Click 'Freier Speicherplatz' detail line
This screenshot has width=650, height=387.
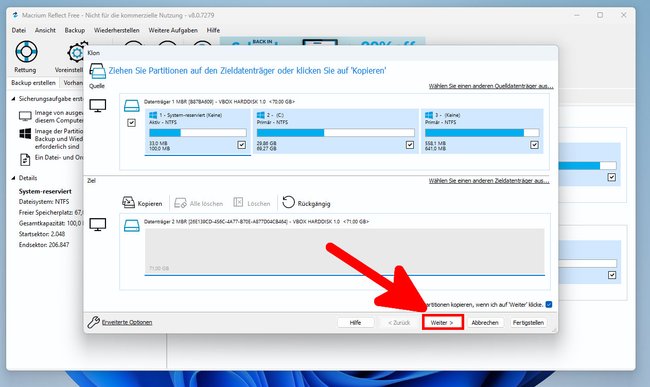point(51,213)
